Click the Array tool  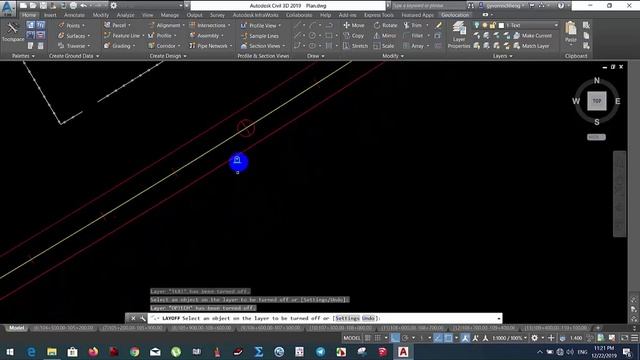pyautogui.click(x=413, y=46)
